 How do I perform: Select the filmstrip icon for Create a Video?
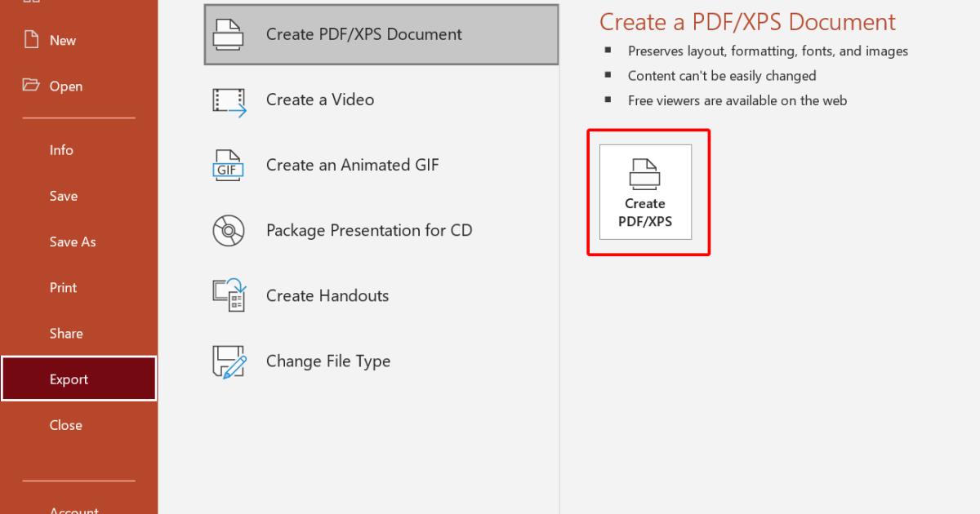tap(230, 100)
